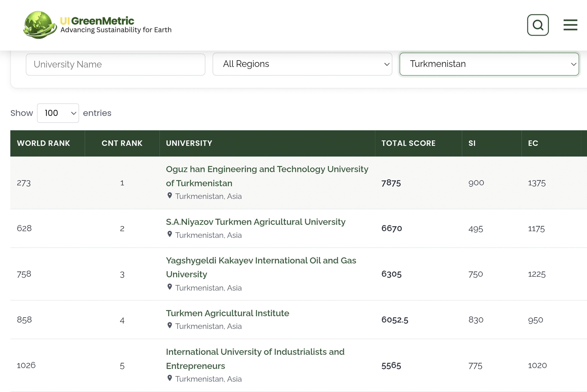587x392 pixels.
Task: Click EC value 1375 cell
Action: [537, 183]
